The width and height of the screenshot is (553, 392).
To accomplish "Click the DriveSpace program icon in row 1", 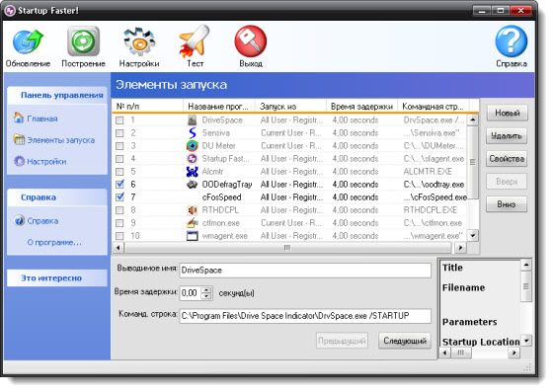I will 192,119.
